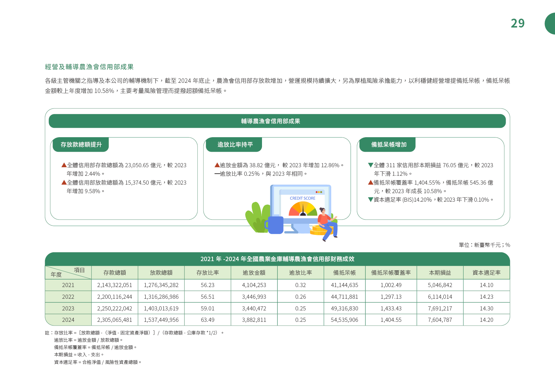Image resolution: width=555 pixels, height=392 pixels.
Task: Click the green down triangle before 資本適足率 (BIS)
Action: pos(371,199)
